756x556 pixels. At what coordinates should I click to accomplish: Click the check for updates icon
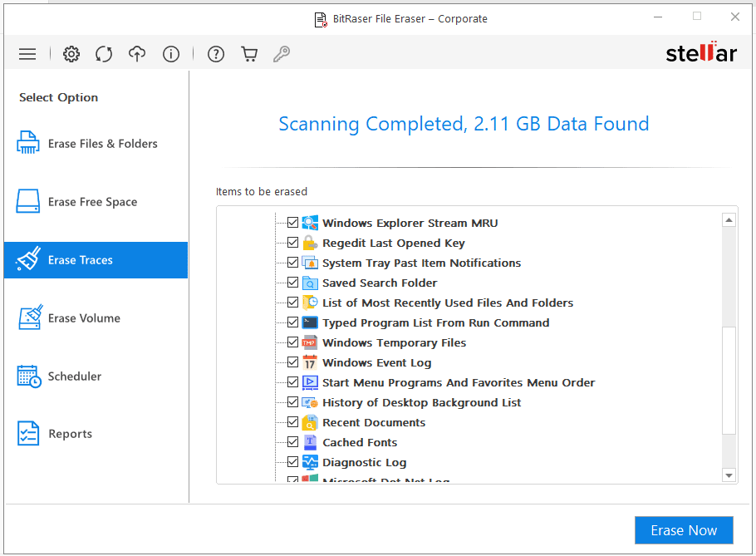(104, 53)
